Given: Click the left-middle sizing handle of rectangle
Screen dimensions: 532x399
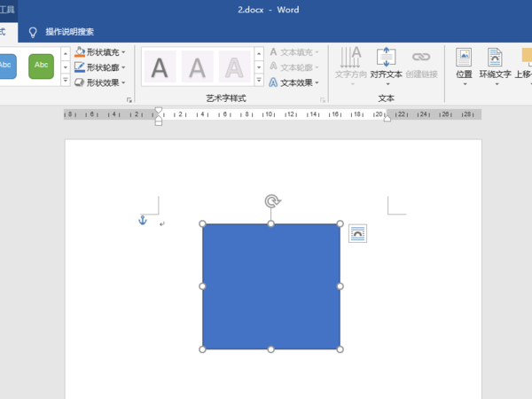Looking at the screenshot, I should (202, 286).
